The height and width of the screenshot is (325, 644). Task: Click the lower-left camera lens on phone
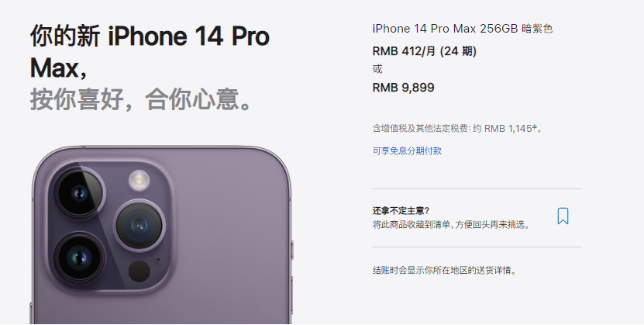click(79, 258)
